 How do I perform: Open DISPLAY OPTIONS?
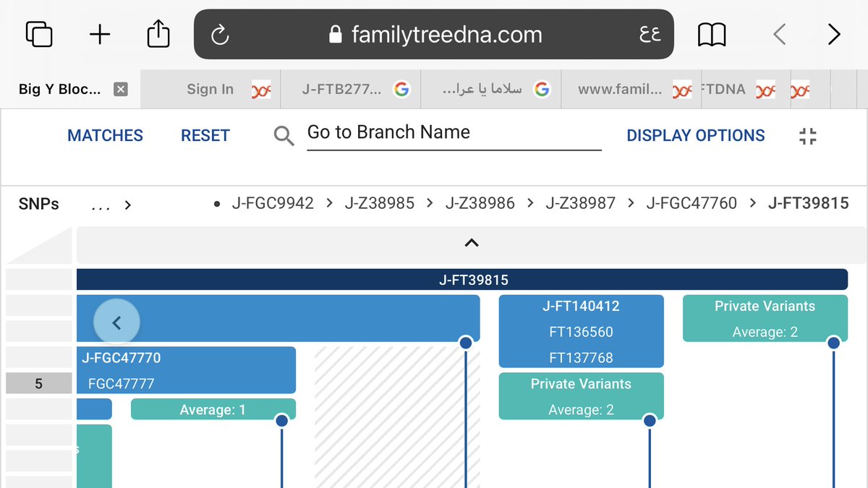(x=695, y=135)
